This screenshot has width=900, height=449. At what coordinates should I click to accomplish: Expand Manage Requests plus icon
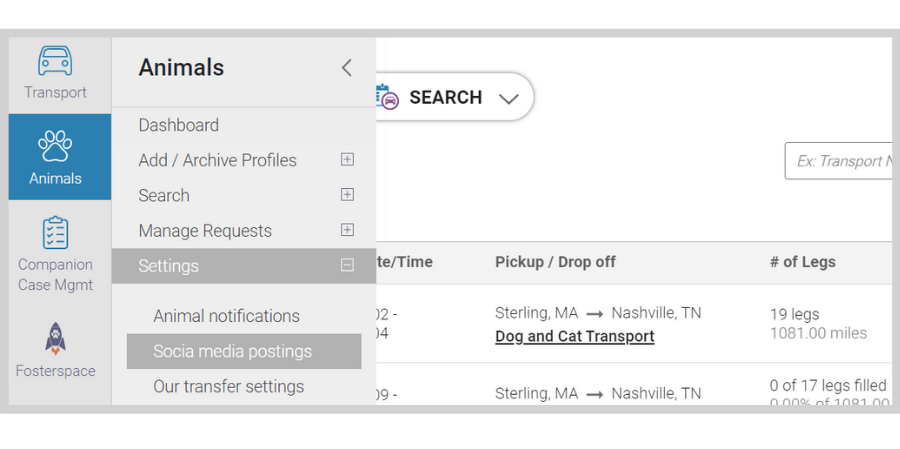tap(347, 230)
